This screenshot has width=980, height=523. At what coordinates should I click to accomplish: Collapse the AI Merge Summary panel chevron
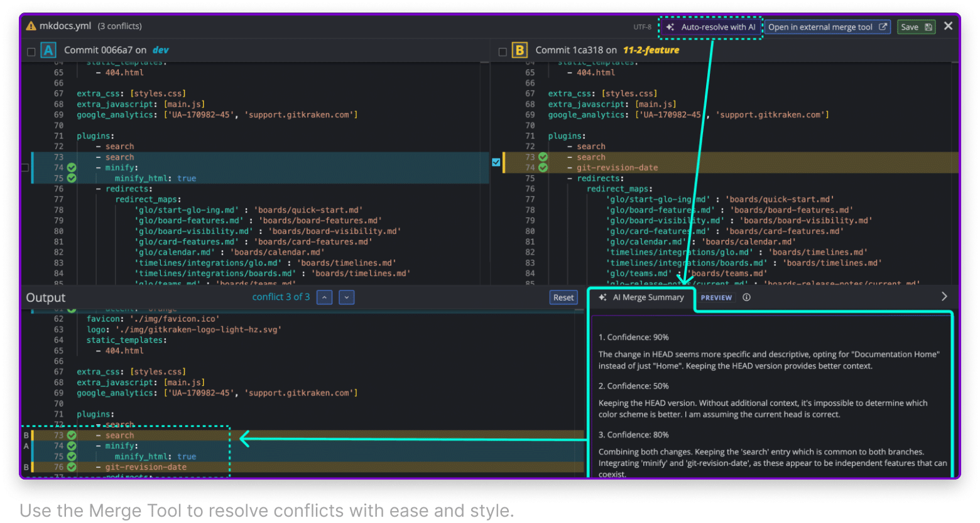click(944, 297)
